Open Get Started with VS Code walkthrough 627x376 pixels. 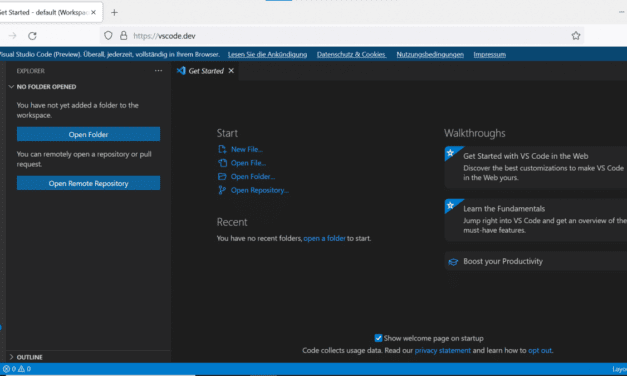(x=536, y=167)
